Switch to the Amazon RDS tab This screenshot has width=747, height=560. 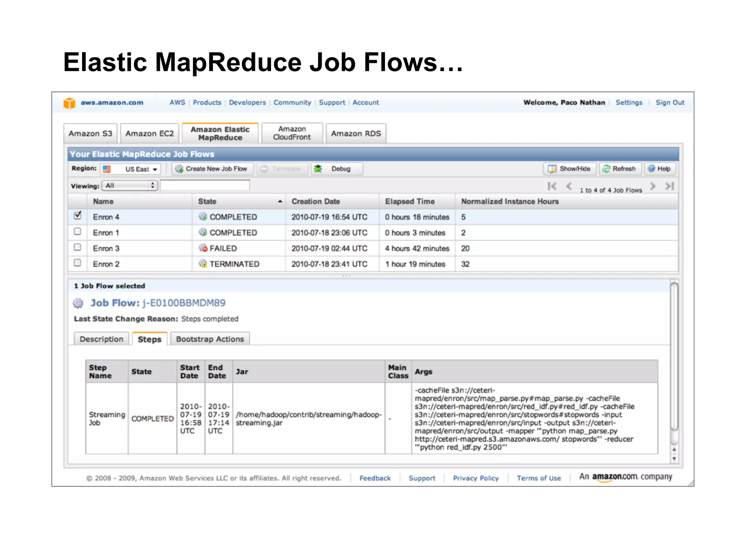(x=356, y=133)
